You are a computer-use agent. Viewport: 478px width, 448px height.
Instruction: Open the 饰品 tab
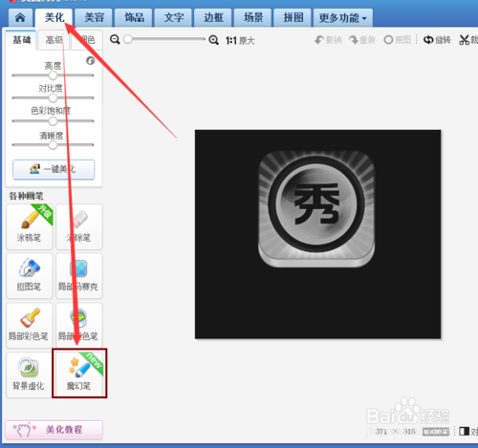point(134,17)
